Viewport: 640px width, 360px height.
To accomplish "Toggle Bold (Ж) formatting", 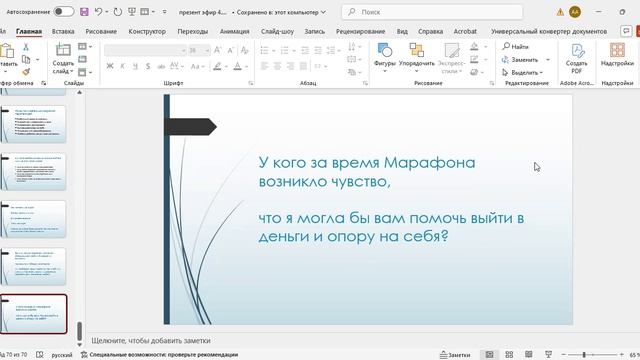I will pyautogui.click(x=110, y=66).
